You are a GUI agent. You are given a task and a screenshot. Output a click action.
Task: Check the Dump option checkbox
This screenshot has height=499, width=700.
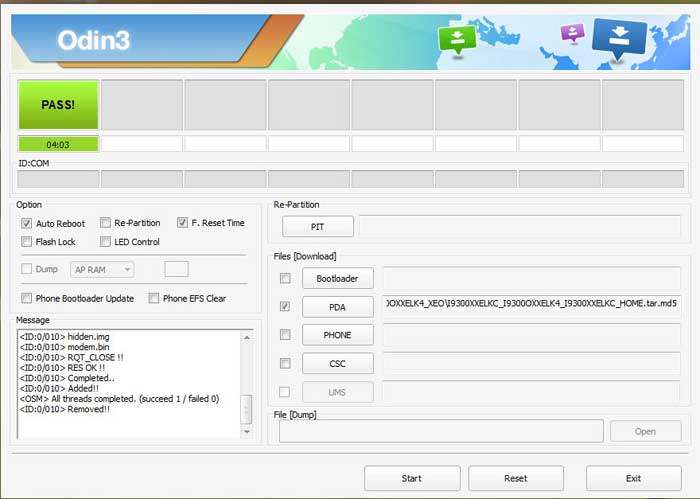click(26, 269)
